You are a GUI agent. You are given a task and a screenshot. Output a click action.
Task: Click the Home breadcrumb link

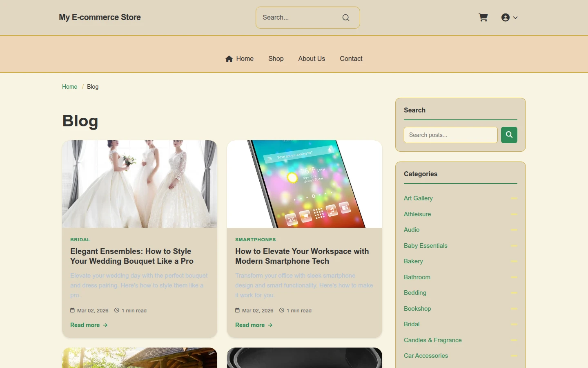(69, 87)
